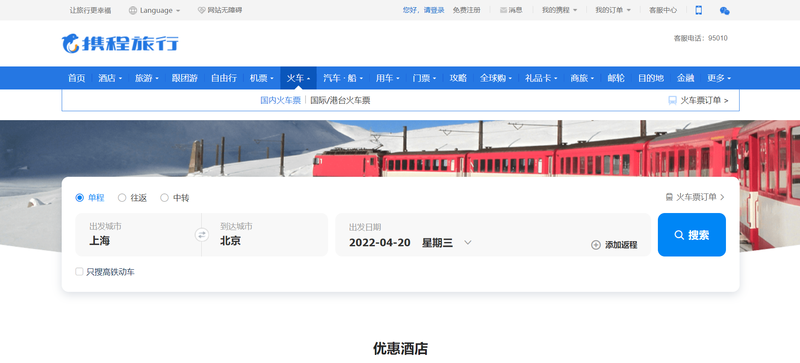Image resolution: width=800 pixels, height=363 pixels.
Task: Click the plus icon for 添加返程
Action: tap(595, 245)
